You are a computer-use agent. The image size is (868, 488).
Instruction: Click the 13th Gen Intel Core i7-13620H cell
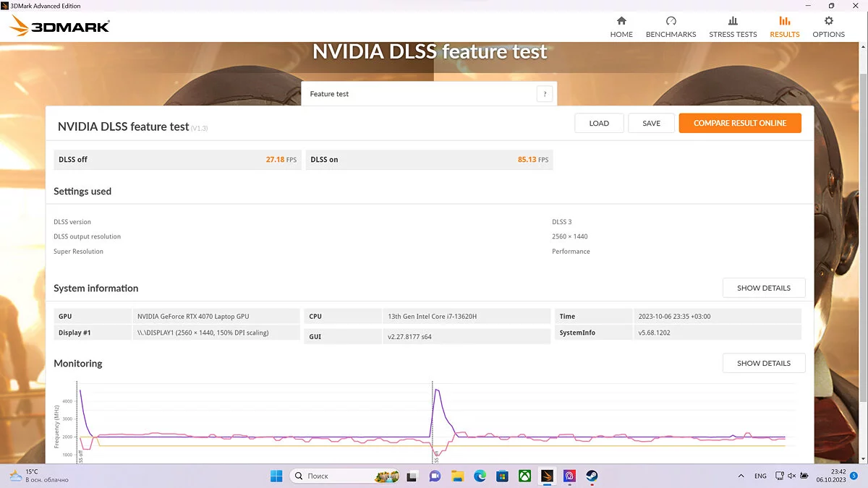coord(467,316)
